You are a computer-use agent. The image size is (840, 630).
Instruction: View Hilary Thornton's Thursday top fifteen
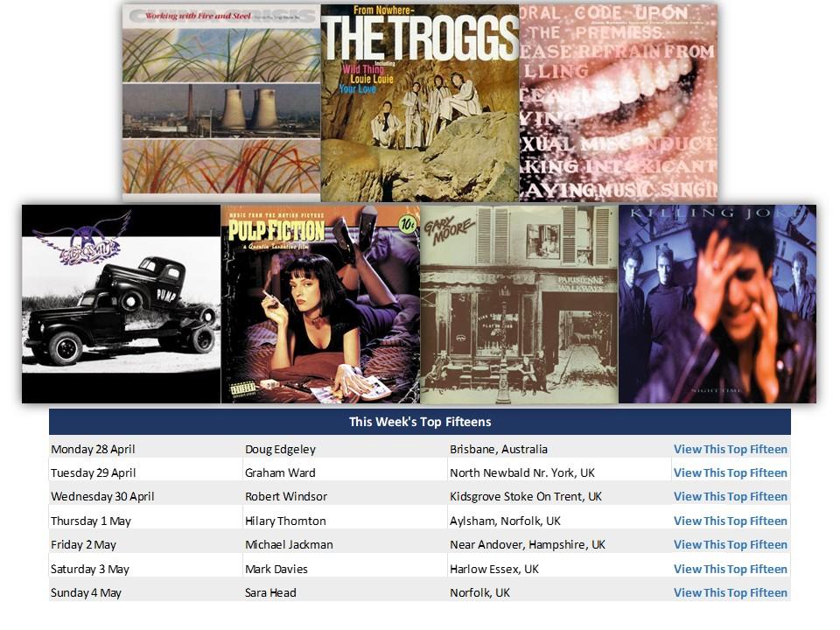(x=730, y=521)
